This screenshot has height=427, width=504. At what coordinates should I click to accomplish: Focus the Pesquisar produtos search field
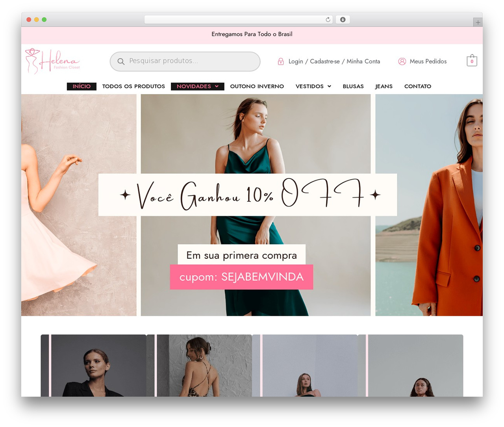(185, 61)
